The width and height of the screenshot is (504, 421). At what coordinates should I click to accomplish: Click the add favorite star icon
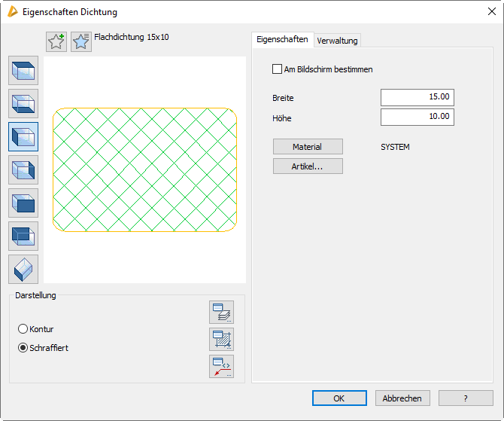pos(56,42)
